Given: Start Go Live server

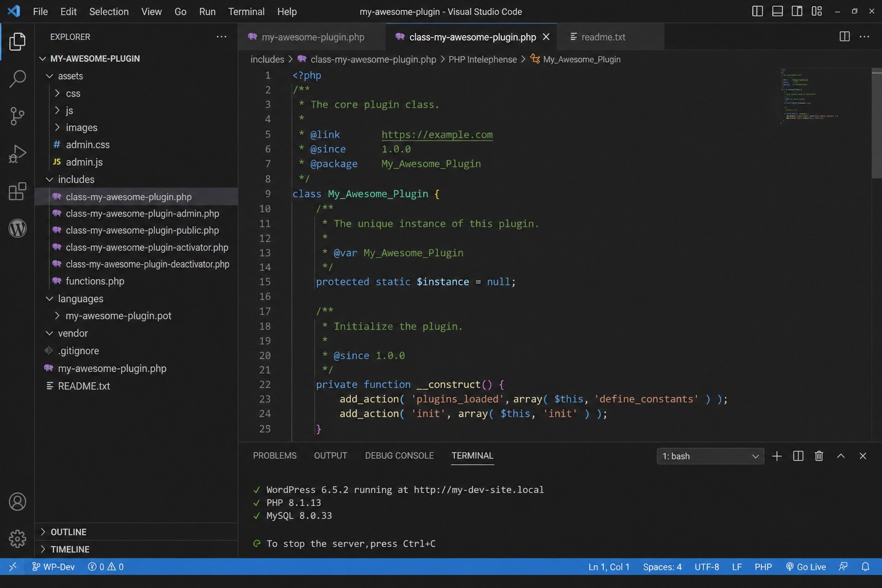Looking at the screenshot, I should tap(806, 567).
